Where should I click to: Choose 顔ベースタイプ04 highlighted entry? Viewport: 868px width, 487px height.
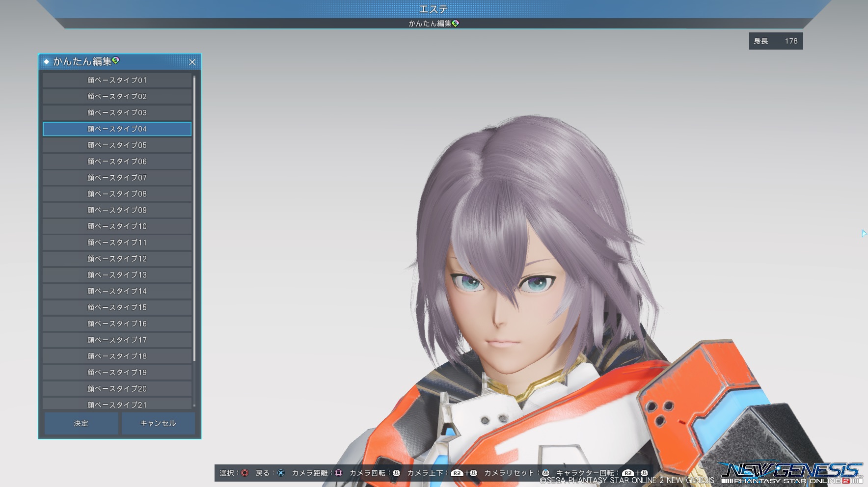(117, 129)
